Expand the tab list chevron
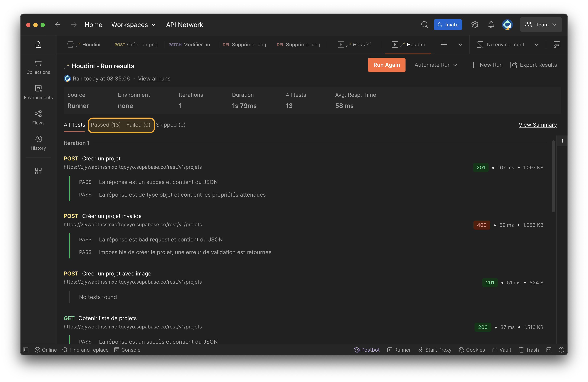Viewport: 588px width, 382px height. point(460,45)
